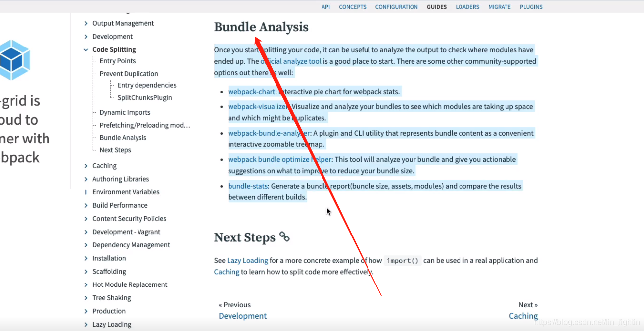Expand the Authoring Libraries chevron
The width and height of the screenshot is (644, 331).
pyautogui.click(x=86, y=179)
